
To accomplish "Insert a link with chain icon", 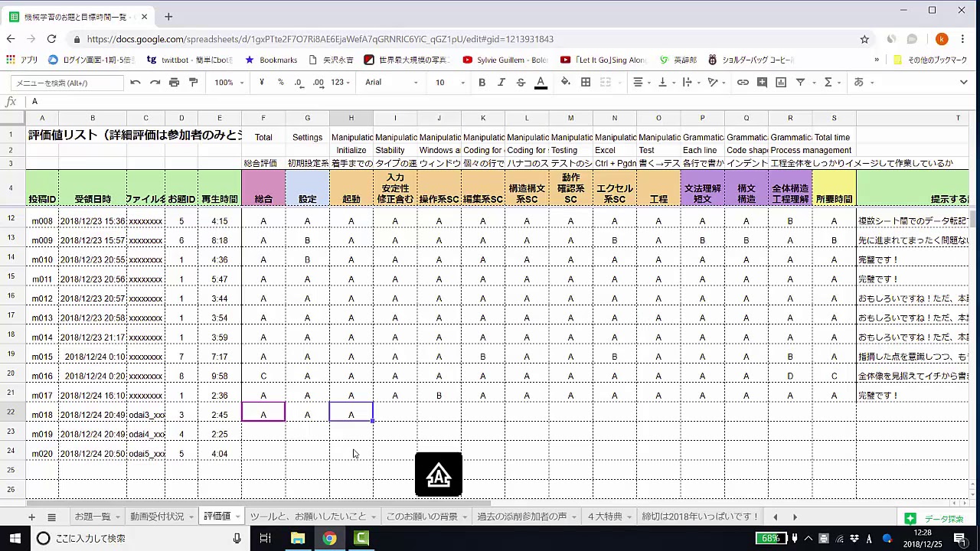I will (x=743, y=82).
